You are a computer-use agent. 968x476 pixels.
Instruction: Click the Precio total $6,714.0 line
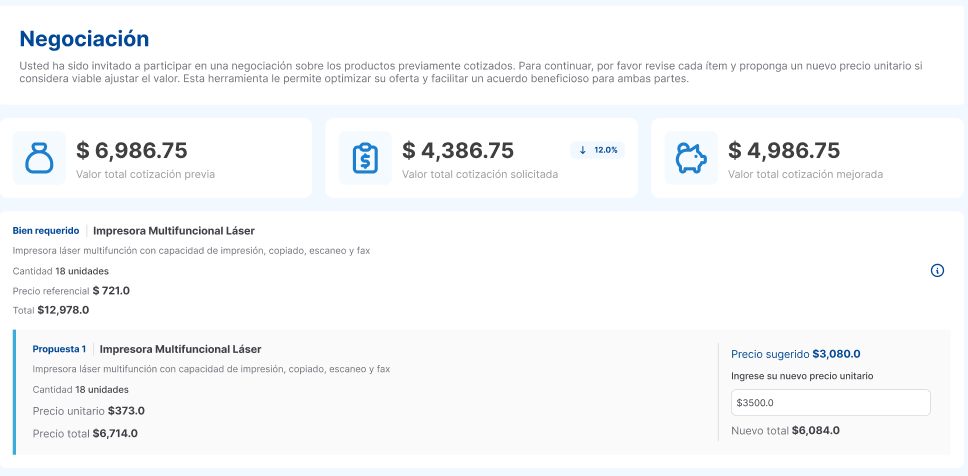click(x=85, y=433)
